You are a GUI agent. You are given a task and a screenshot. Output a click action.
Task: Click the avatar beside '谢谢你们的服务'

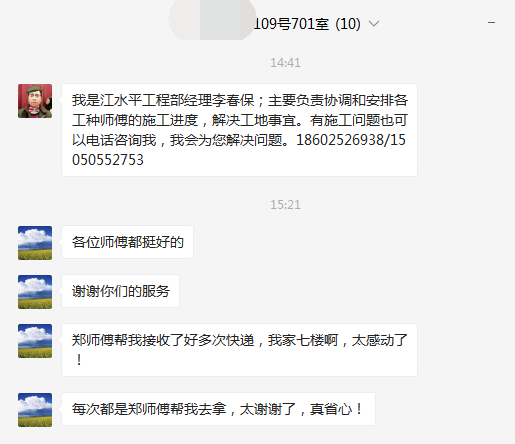35,292
